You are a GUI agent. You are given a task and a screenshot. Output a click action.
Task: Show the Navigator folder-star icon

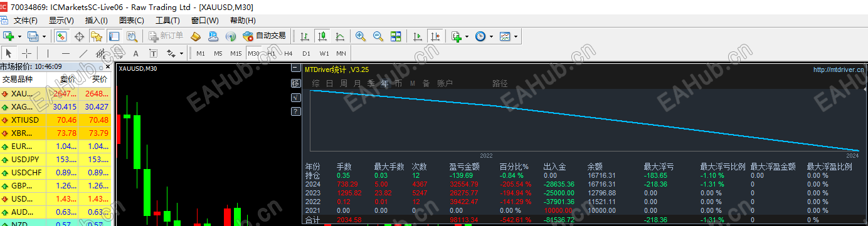(x=96, y=36)
